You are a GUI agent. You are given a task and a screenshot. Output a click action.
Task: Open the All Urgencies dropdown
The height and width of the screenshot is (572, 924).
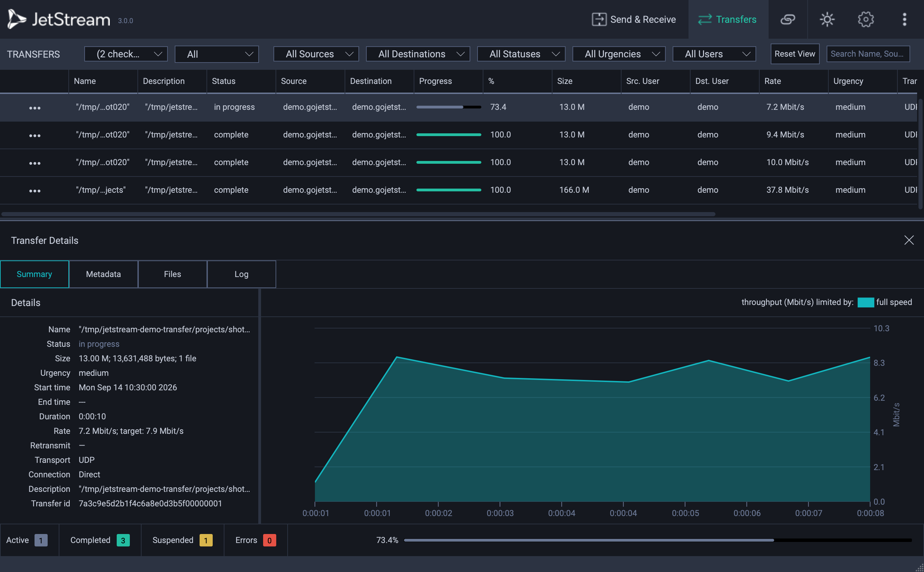click(x=619, y=54)
